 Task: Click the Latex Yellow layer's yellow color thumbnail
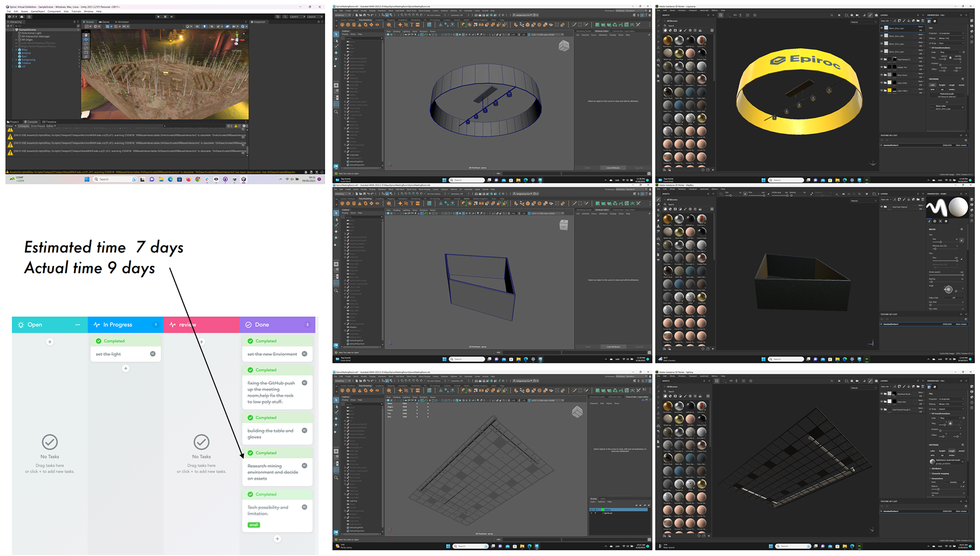pos(889,90)
